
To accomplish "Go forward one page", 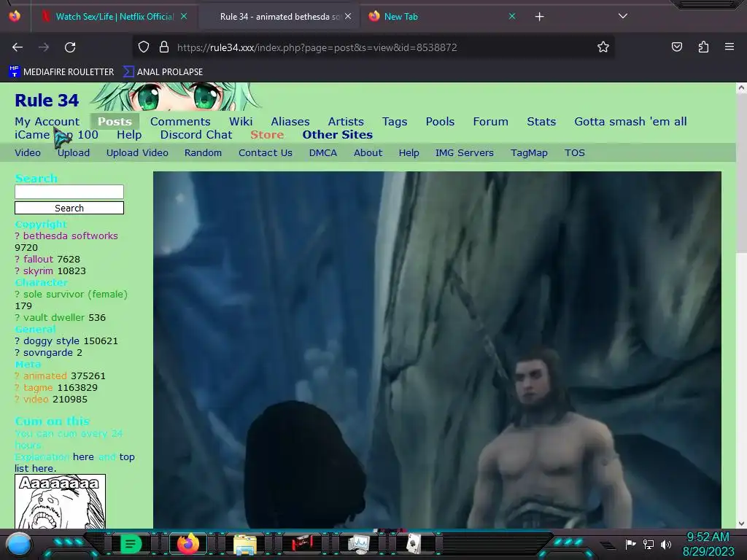I will point(44,47).
